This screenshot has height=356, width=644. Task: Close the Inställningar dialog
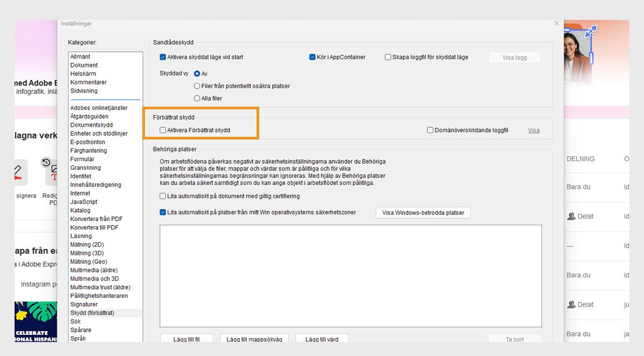pos(557,23)
